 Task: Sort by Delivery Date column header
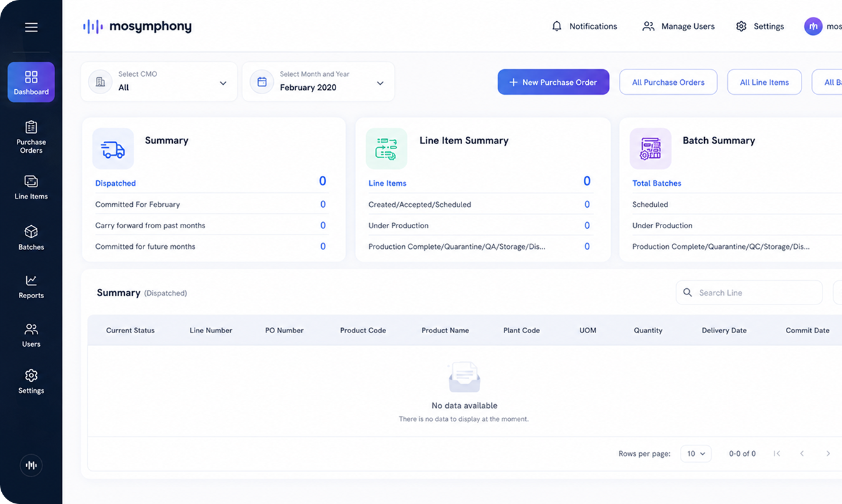[x=724, y=331]
